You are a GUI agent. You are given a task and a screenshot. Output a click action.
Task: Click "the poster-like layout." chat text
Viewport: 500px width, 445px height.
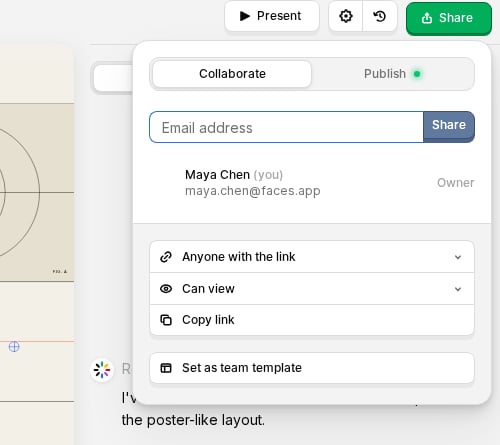(193, 420)
